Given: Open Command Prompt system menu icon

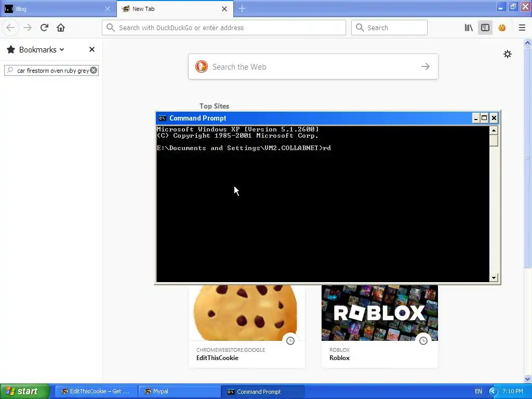Looking at the screenshot, I should coord(162,118).
